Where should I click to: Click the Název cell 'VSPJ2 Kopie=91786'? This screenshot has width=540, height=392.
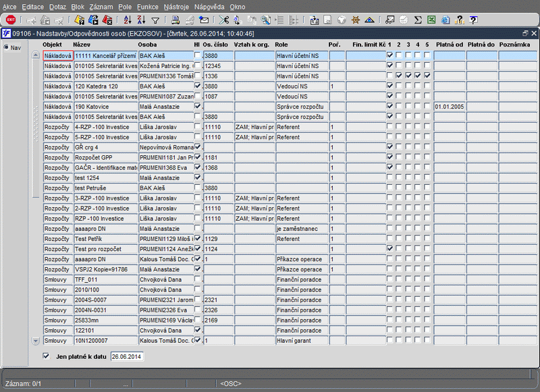(106, 269)
